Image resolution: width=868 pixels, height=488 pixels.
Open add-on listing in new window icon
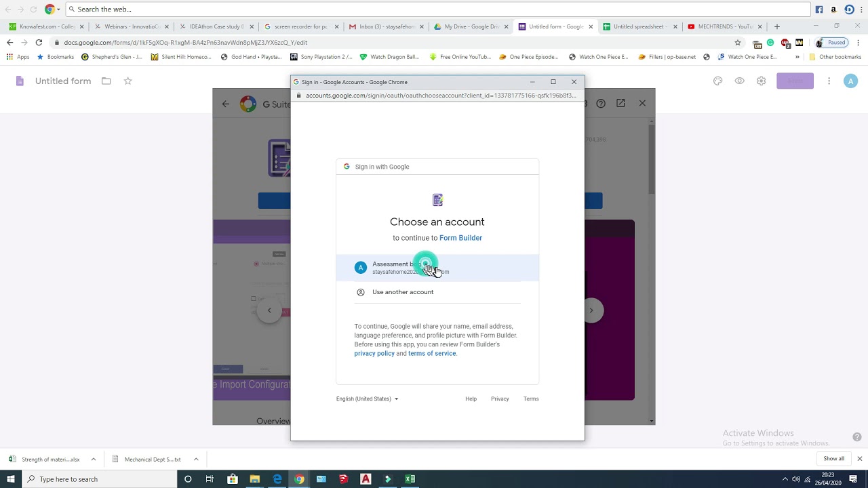click(x=620, y=103)
